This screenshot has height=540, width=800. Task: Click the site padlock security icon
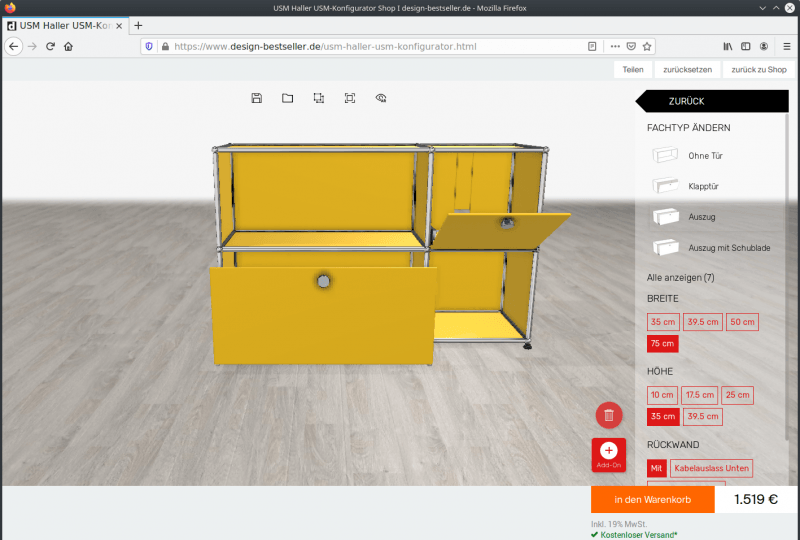tap(165, 46)
